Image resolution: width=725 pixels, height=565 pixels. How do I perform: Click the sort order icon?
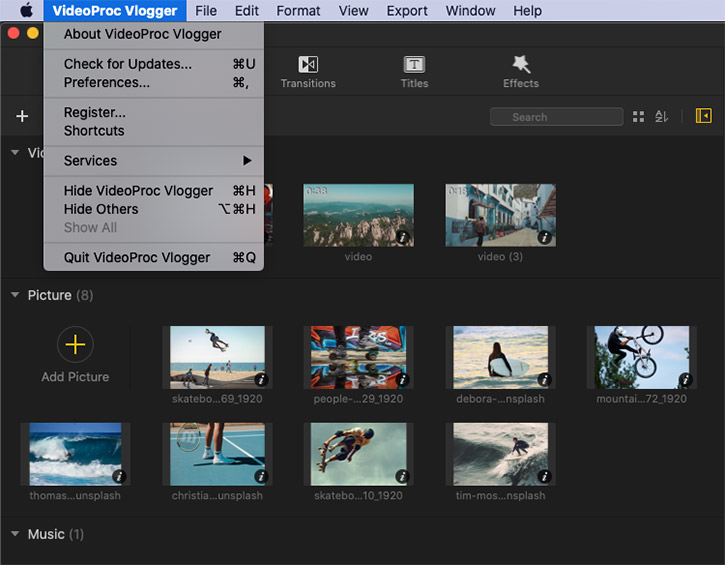coord(661,117)
